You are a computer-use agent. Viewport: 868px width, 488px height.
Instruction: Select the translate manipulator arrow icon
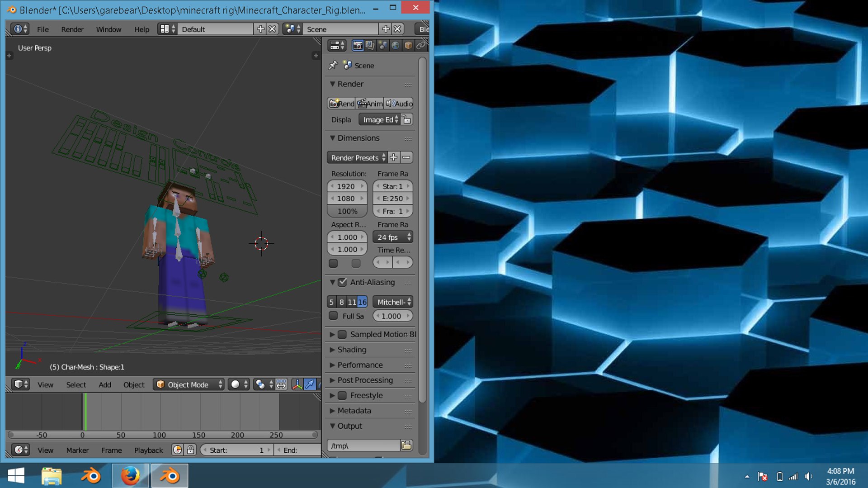[x=310, y=384]
